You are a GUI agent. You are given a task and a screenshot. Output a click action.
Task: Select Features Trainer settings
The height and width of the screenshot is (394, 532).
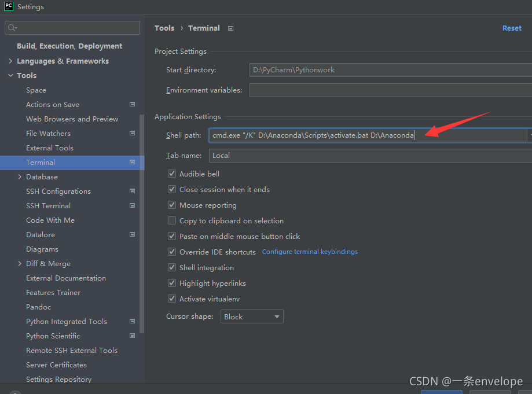tap(53, 293)
